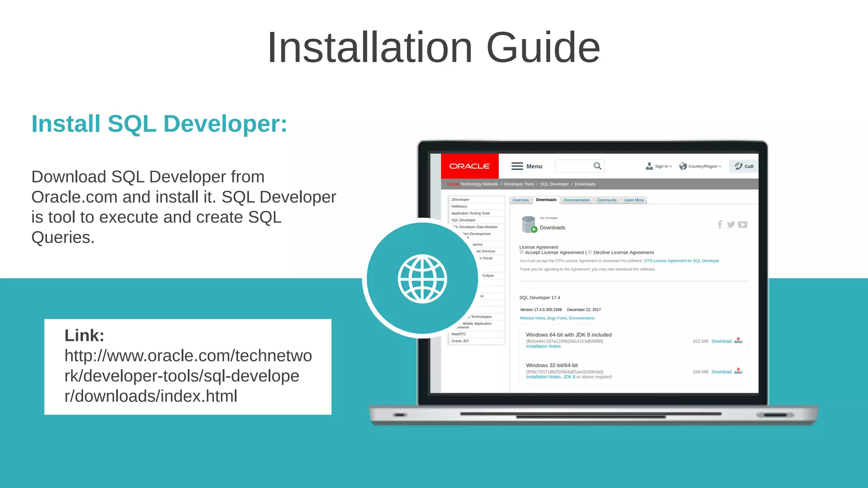
Task: Open the hamburger Menu icon
Action: pos(517,166)
